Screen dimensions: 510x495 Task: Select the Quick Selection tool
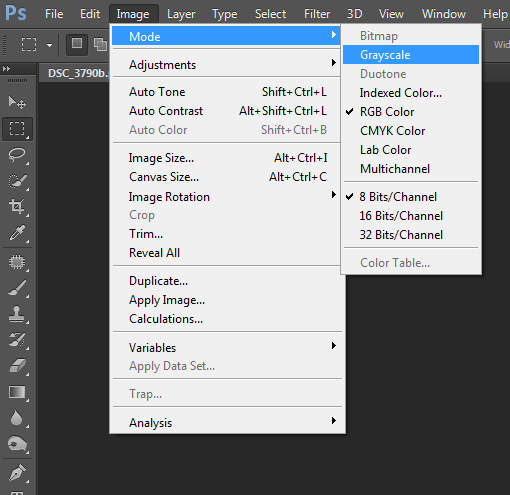(x=17, y=181)
